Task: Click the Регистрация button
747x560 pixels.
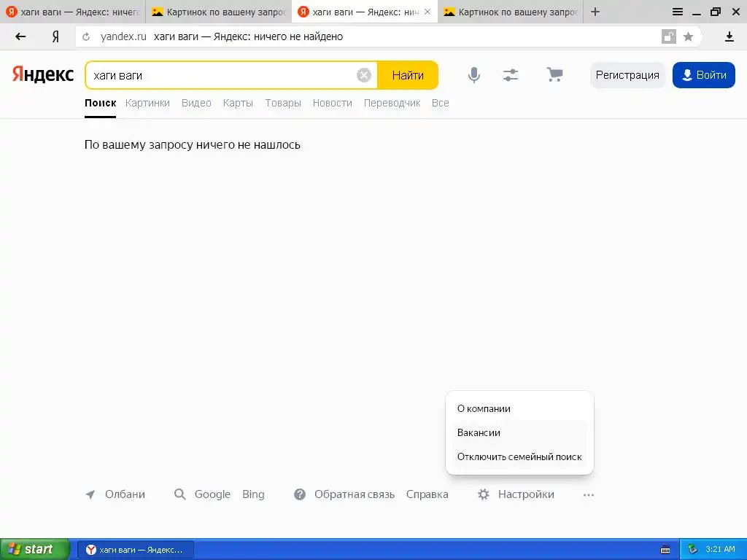Action: 627,75
